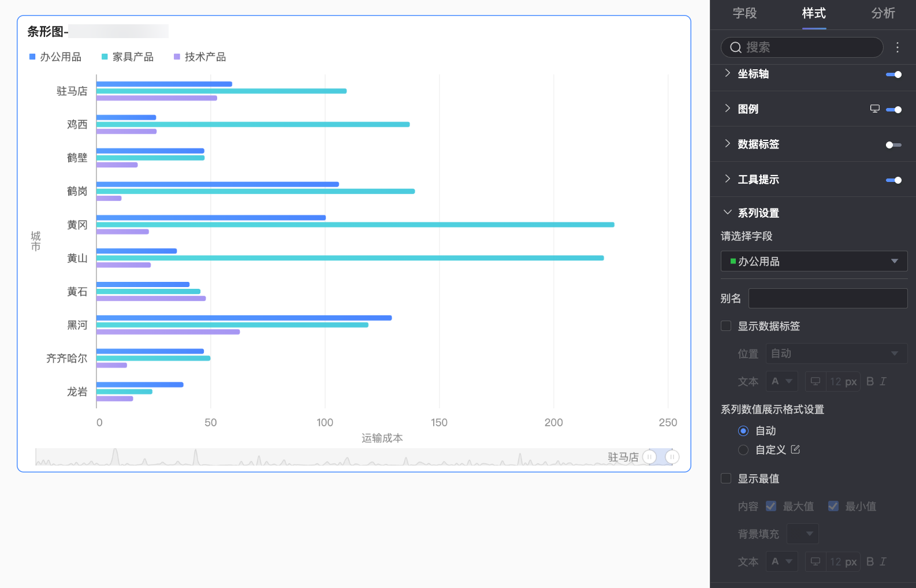Image resolution: width=916 pixels, height=588 pixels.
Task: Toggle the 最小值 checkbox
Action: [x=833, y=506]
